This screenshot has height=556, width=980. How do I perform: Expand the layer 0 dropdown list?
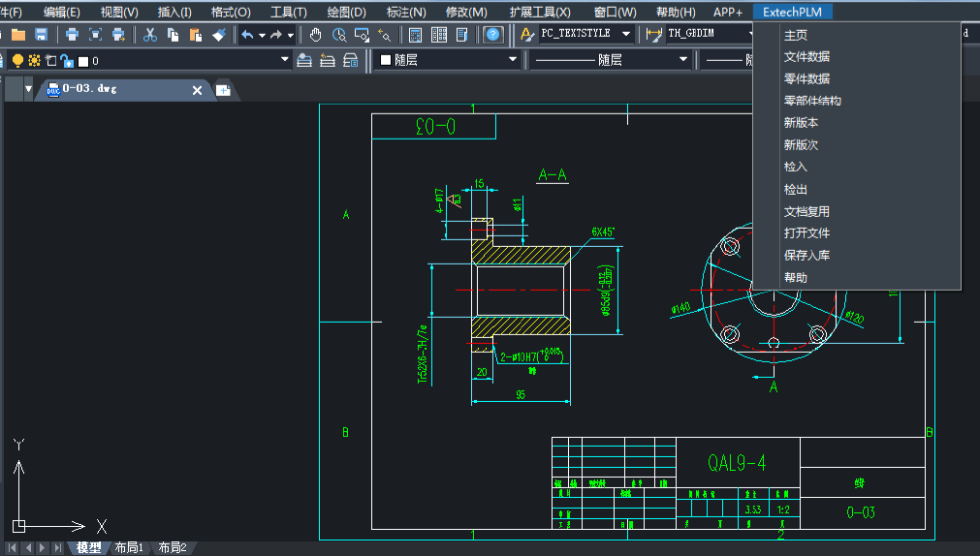pyautogui.click(x=285, y=61)
